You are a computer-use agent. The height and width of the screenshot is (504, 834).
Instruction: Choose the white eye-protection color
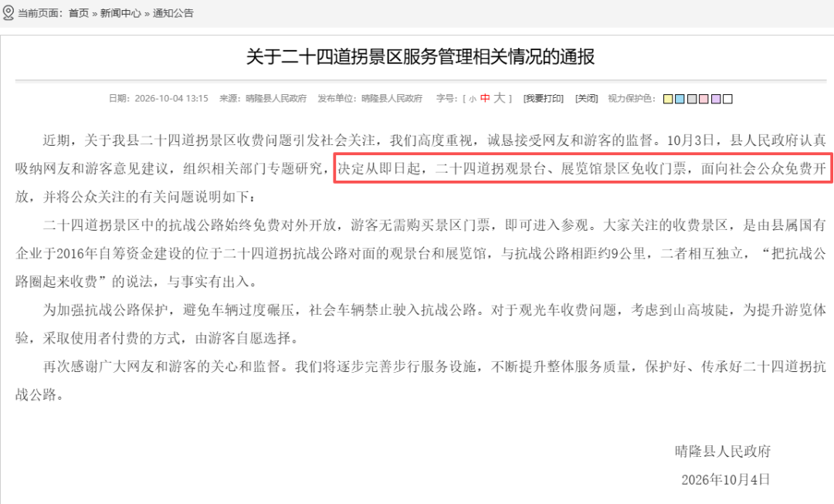pos(727,99)
